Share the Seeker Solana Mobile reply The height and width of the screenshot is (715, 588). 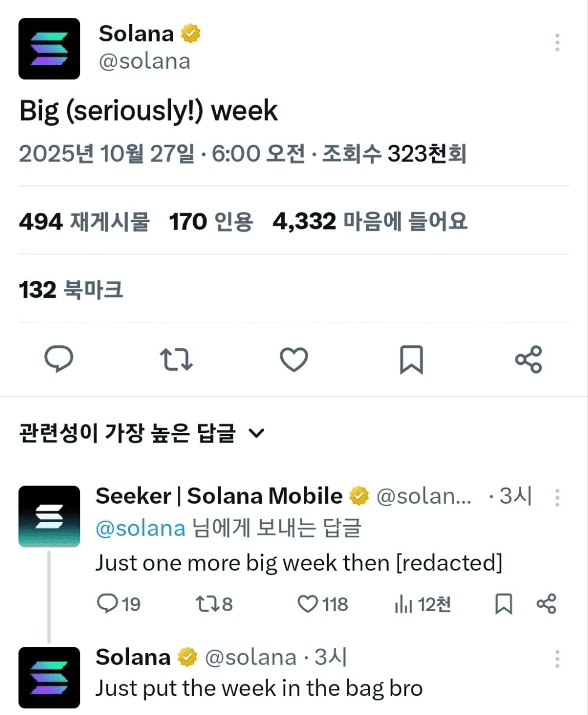click(546, 604)
